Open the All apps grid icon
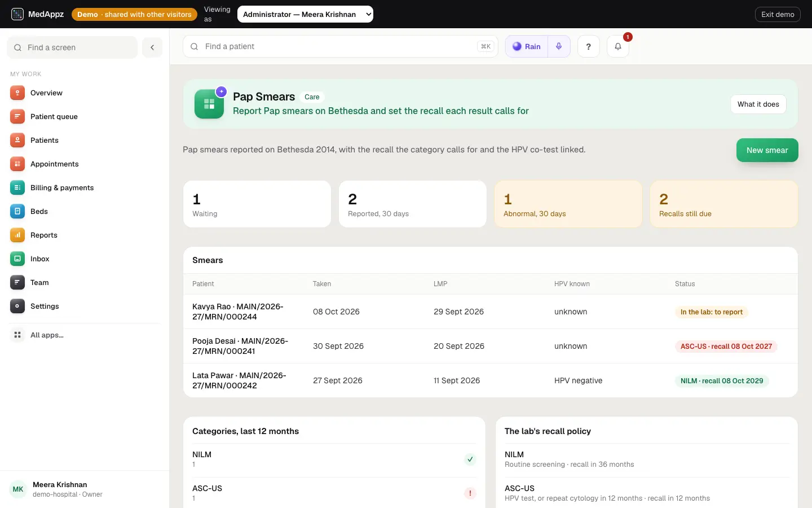This screenshot has width=812, height=508. pyautogui.click(x=17, y=335)
